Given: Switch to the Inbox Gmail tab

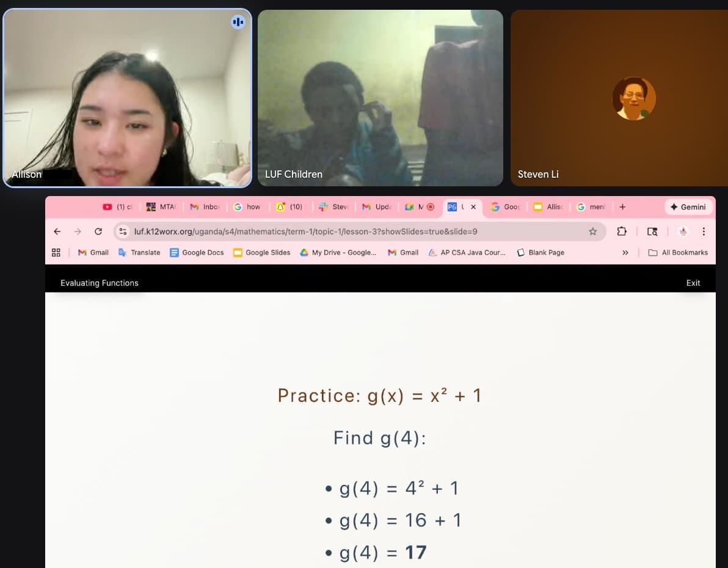Looking at the screenshot, I should [x=205, y=206].
